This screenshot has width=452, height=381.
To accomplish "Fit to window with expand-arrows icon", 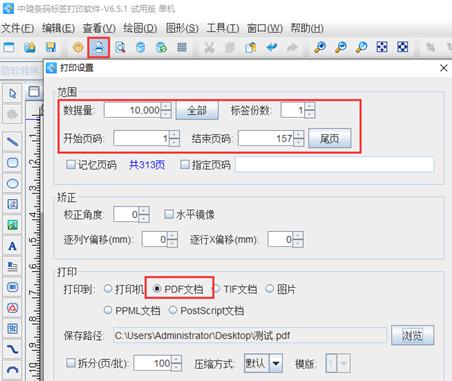I will click(x=382, y=47).
